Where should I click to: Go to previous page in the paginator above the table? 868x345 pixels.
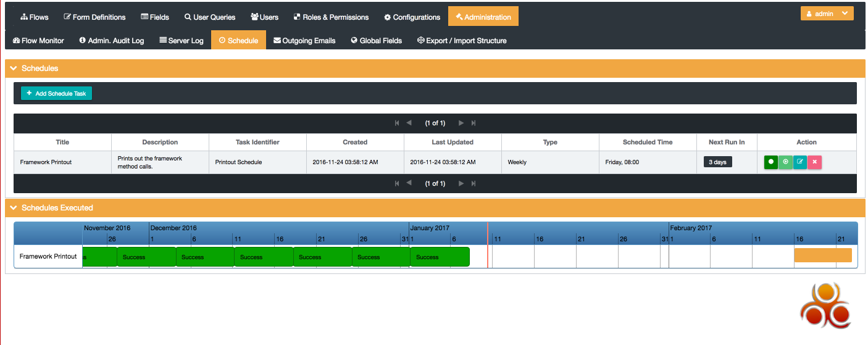(409, 123)
